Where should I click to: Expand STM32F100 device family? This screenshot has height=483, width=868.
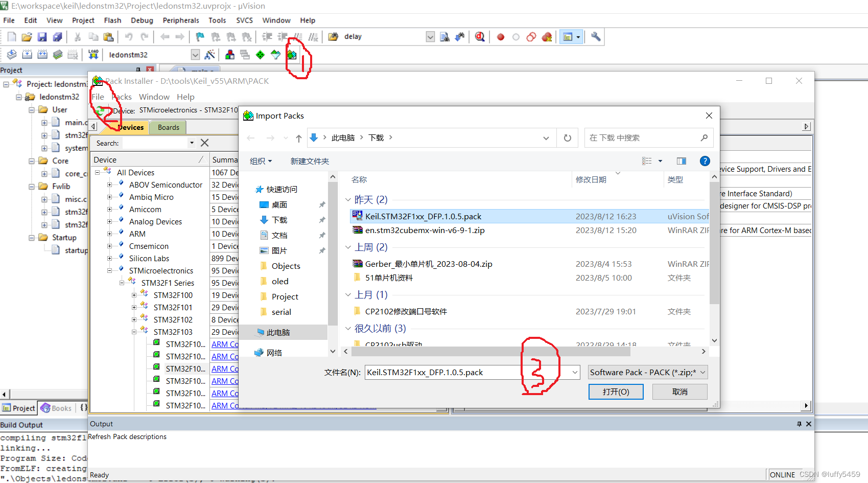point(134,295)
